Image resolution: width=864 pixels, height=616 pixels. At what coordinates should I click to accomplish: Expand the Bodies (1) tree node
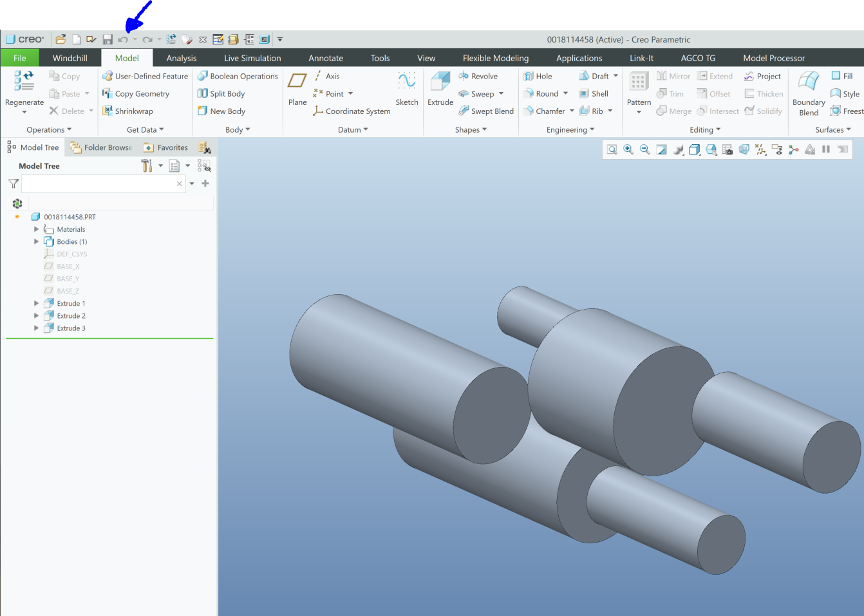click(x=36, y=242)
